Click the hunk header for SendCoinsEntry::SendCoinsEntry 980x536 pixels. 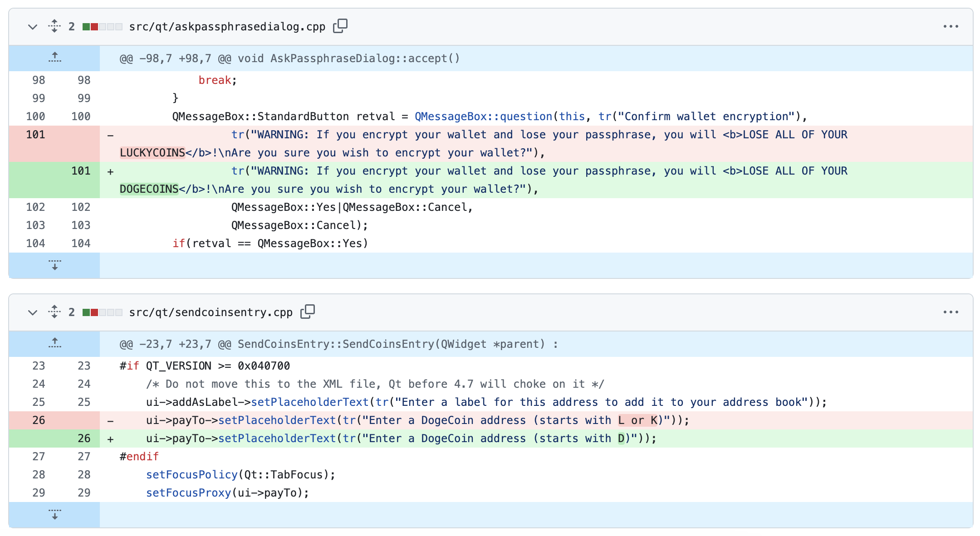click(x=339, y=344)
